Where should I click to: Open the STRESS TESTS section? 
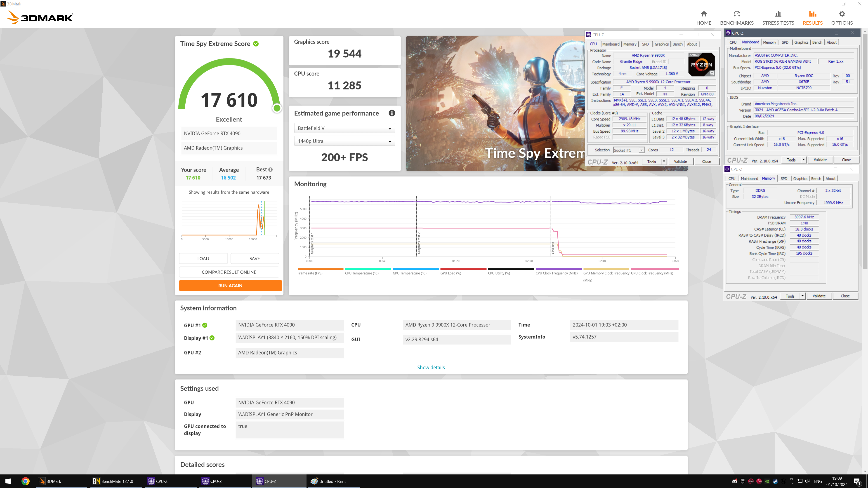[778, 18]
